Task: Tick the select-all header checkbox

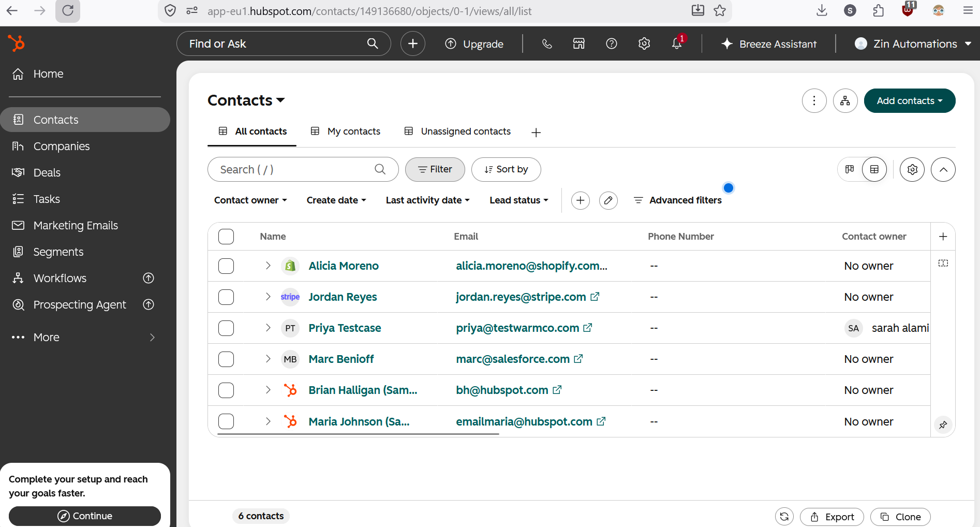Action: click(226, 237)
